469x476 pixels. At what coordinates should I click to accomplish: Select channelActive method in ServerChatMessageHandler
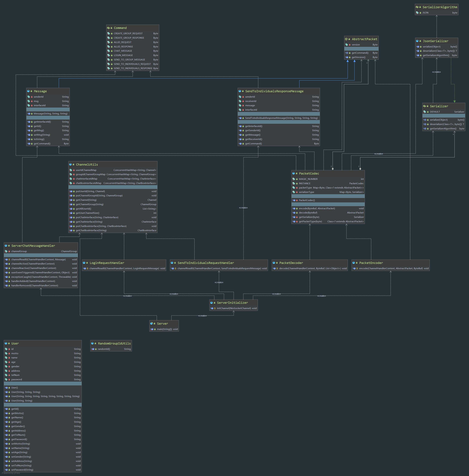pos(41,264)
